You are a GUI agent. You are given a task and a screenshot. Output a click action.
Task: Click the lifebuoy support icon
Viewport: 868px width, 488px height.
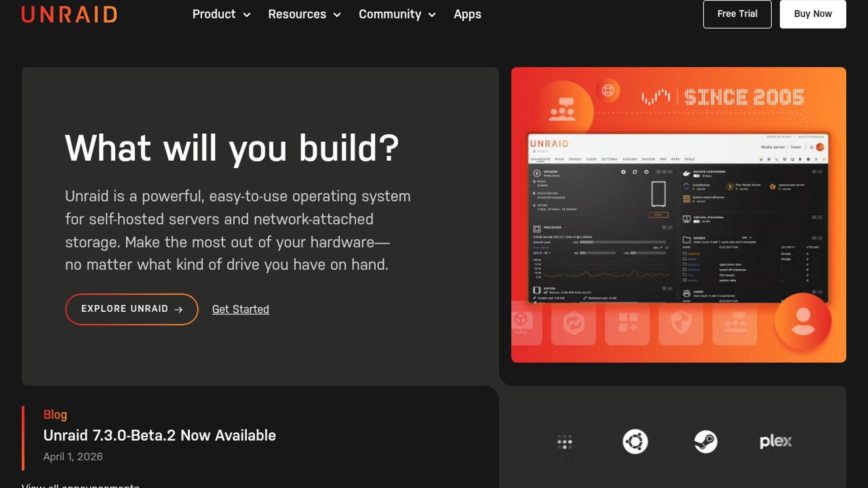tap(608, 91)
